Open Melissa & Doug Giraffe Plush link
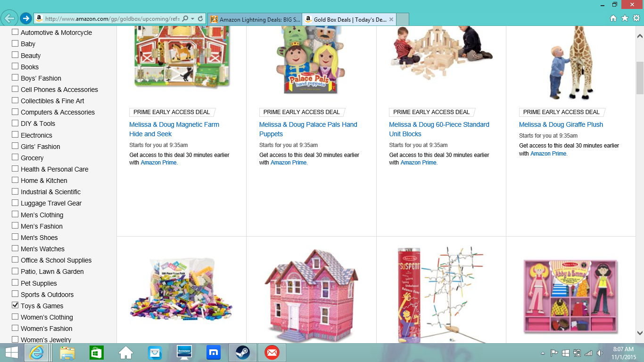 pos(561,124)
